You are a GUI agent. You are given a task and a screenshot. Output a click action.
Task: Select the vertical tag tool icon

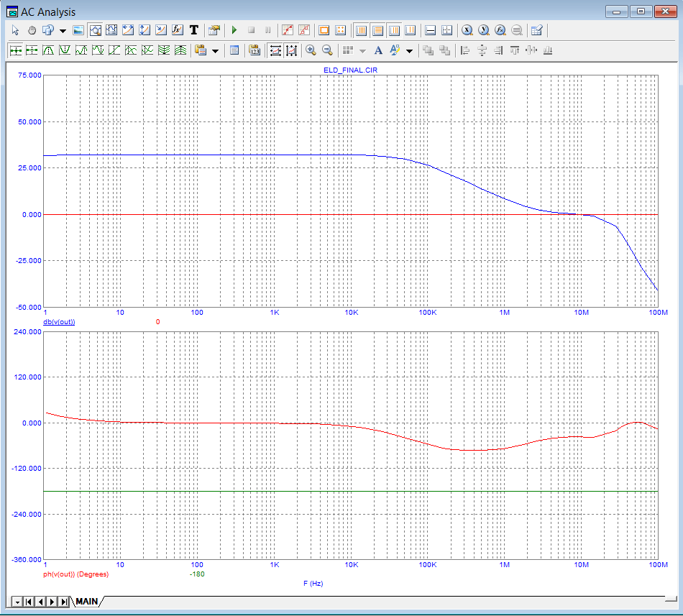coord(145,30)
